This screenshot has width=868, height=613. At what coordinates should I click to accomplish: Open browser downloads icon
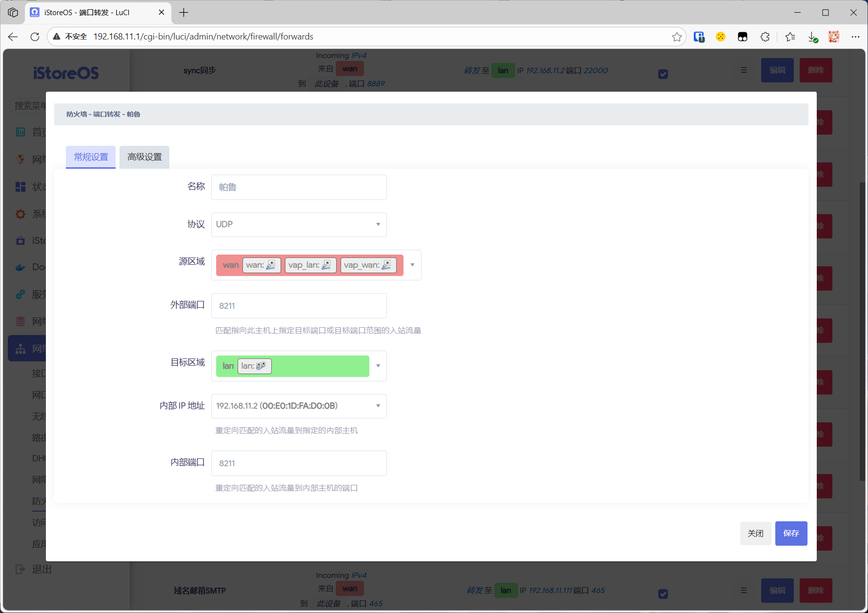(812, 37)
